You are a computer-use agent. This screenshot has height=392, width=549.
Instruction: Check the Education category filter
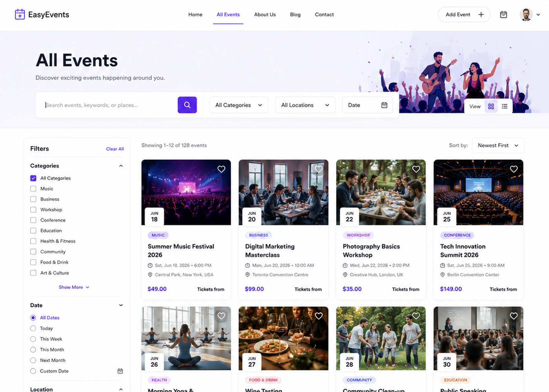tap(33, 230)
